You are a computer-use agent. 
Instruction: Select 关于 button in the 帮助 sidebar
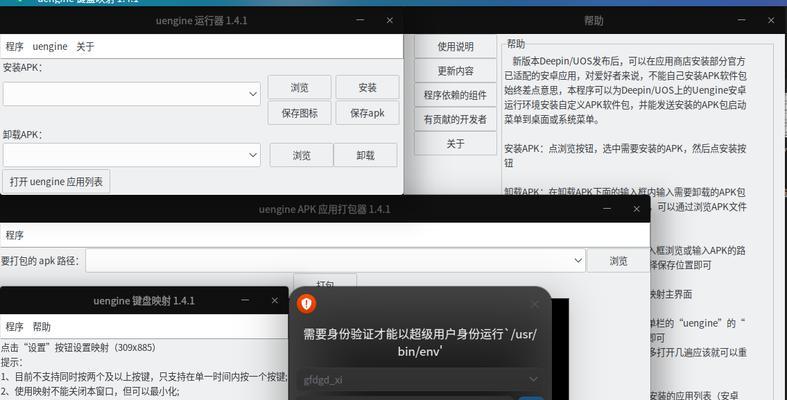(x=455, y=144)
